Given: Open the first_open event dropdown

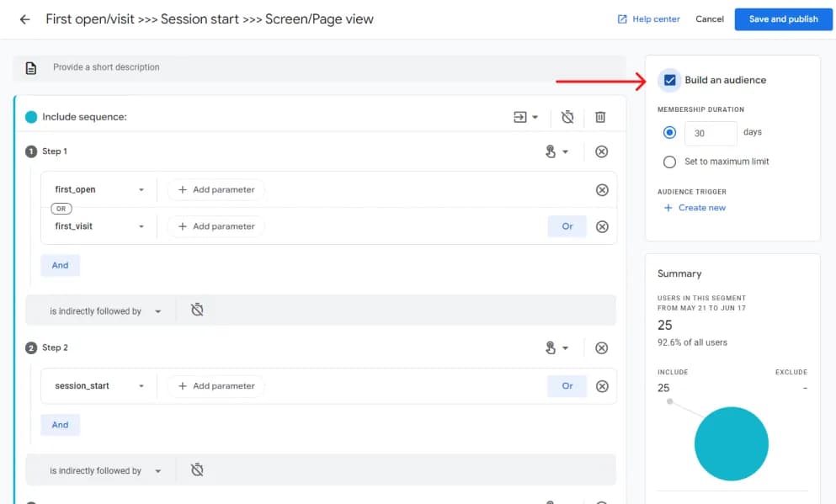Looking at the screenshot, I should [x=99, y=189].
